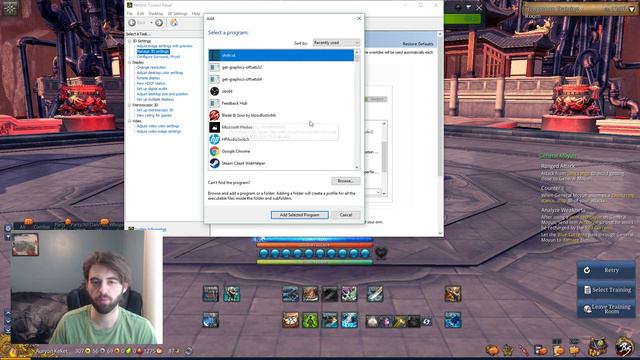This screenshot has width=640, height=360.
Task: Open Rotate display task
Action: 148,78
